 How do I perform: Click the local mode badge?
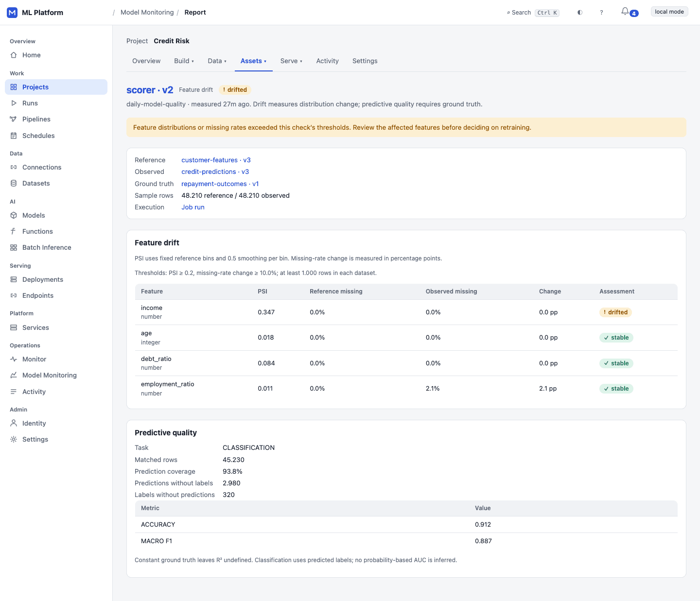coord(669,12)
